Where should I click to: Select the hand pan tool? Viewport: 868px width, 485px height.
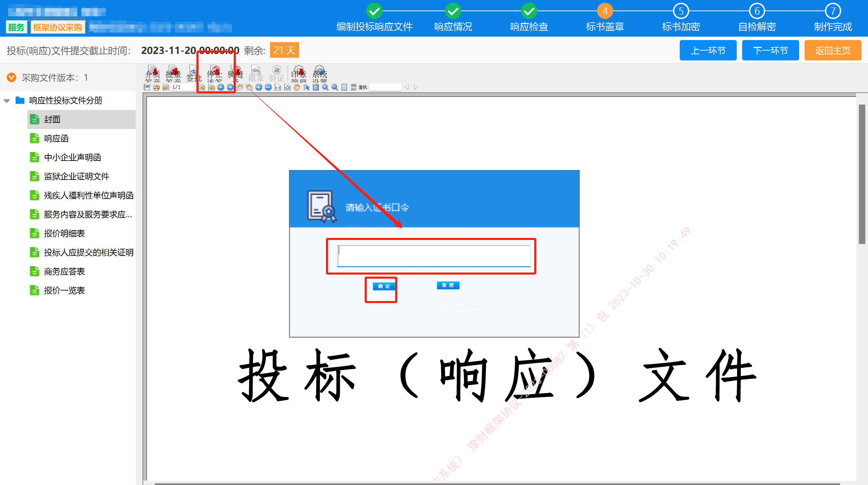pyautogui.click(x=297, y=87)
